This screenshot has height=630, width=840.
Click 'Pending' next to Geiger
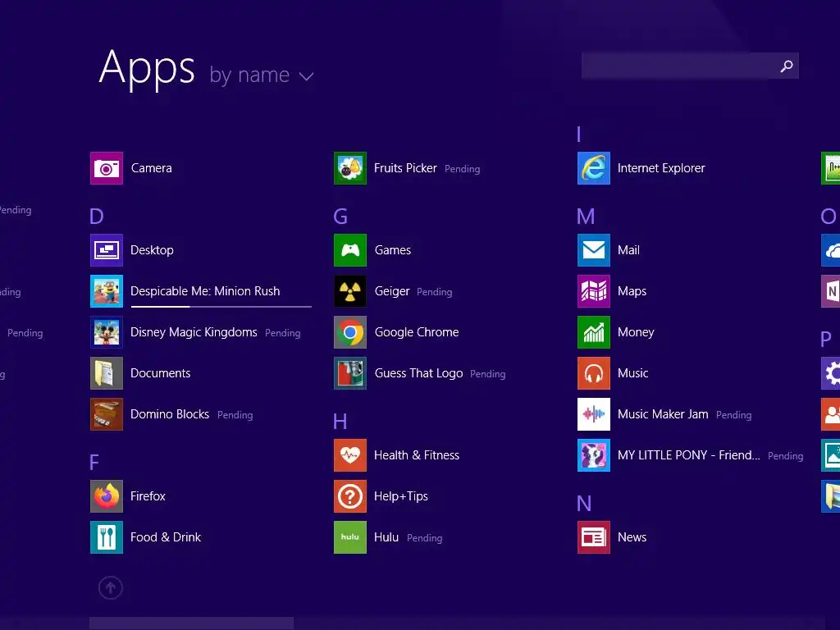(435, 292)
